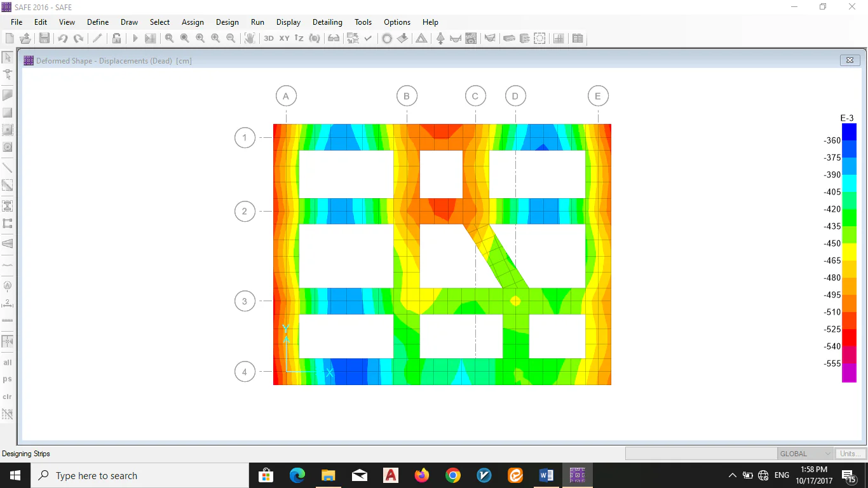Viewport: 868px width, 488px height.
Task: Click the Windows search box
Action: (x=140, y=475)
